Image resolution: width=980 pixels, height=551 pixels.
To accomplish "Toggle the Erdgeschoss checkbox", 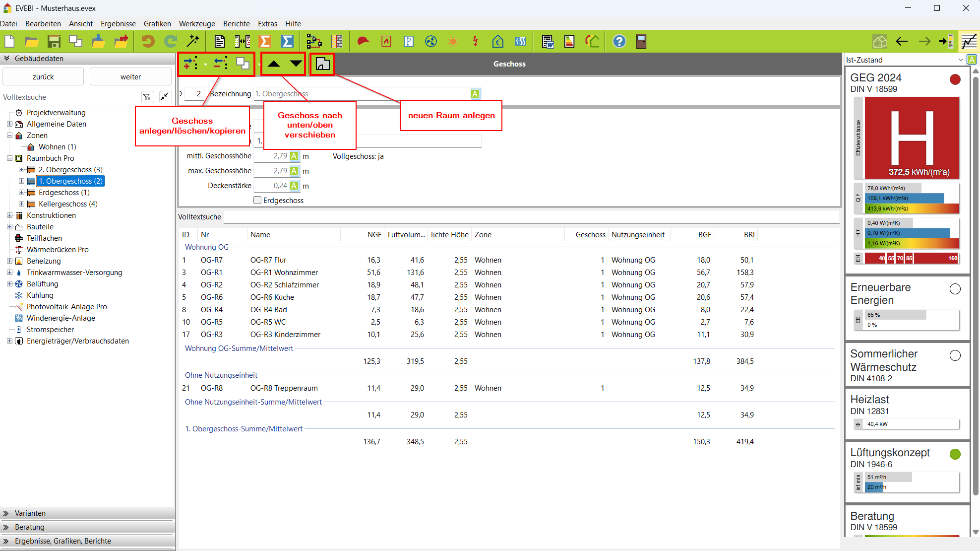I will pyautogui.click(x=257, y=200).
